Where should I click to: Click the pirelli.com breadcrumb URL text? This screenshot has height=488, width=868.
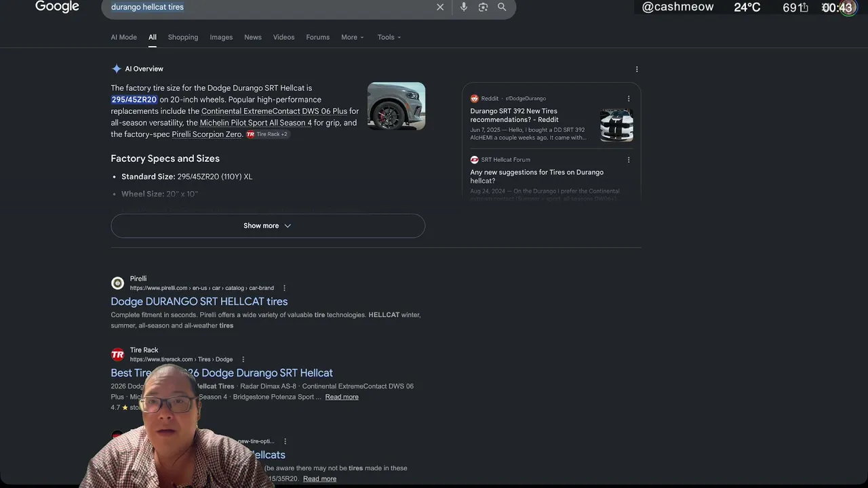(202, 288)
